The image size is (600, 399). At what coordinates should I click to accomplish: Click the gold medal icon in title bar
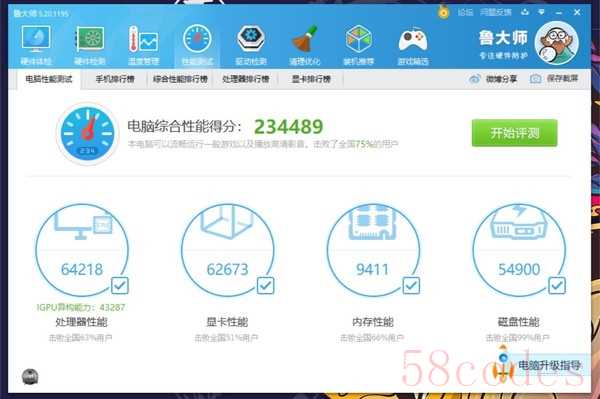pos(443,12)
